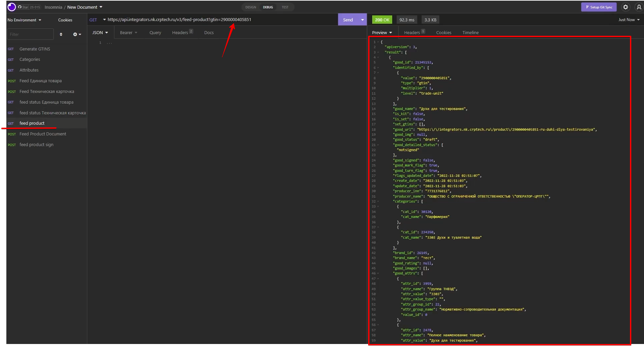The width and height of the screenshot is (644, 347).
Task: Open response Cookies tab
Action: pyautogui.click(x=444, y=32)
